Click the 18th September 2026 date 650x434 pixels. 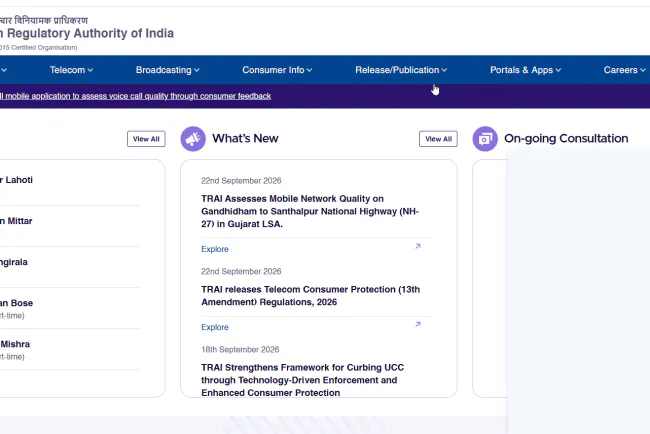240,349
